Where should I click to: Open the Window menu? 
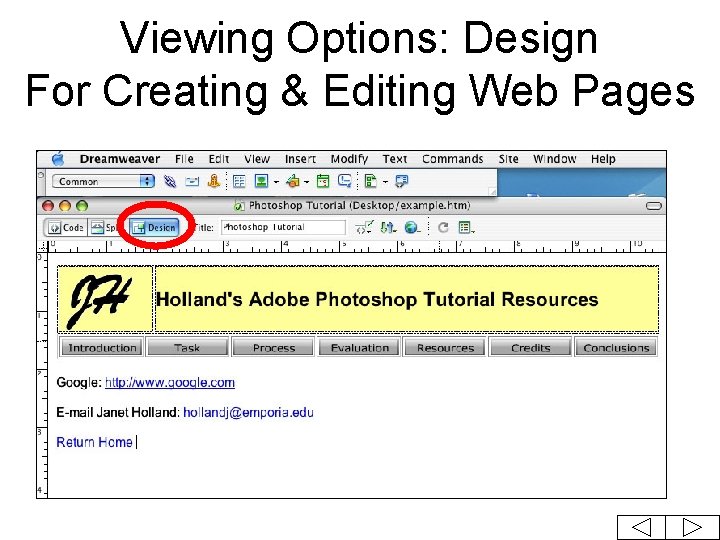(x=555, y=159)
